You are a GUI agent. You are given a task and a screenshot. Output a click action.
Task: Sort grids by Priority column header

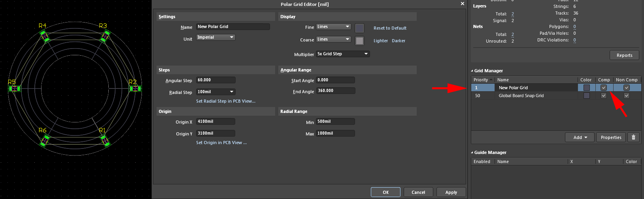point(483,80)
